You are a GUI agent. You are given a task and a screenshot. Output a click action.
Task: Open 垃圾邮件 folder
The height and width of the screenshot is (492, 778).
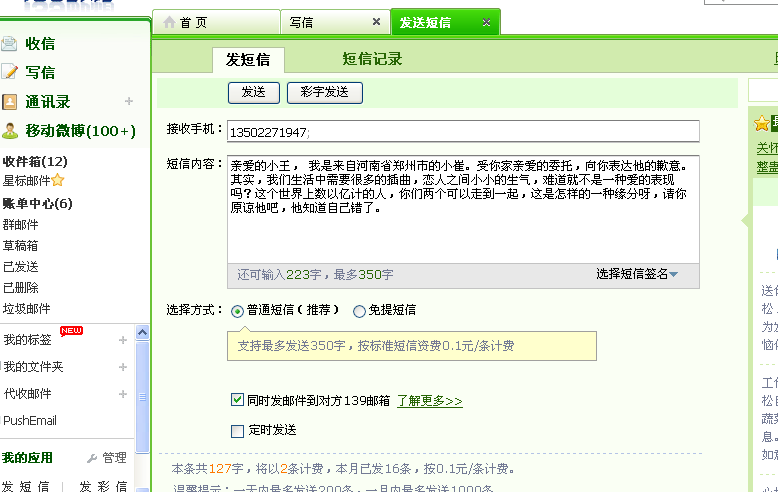(27, 308)
